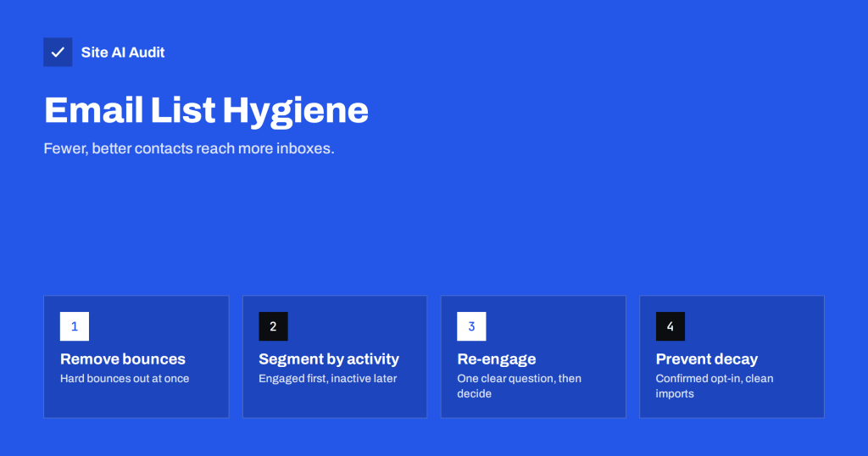Click the white number 3 badge
The width and height of the screenshot is (868, 456).
tap(471, 326)
